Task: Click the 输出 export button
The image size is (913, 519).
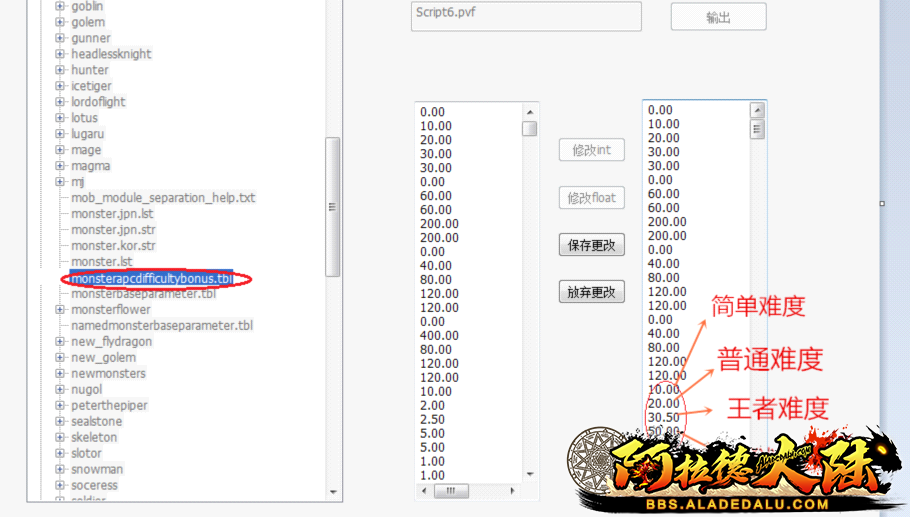Action: (718, 17)
